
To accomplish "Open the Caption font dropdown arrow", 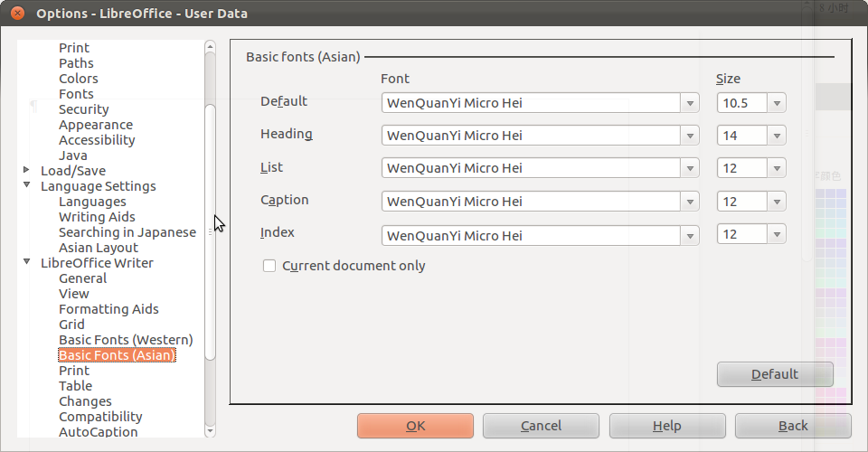I will pos(690,202).
